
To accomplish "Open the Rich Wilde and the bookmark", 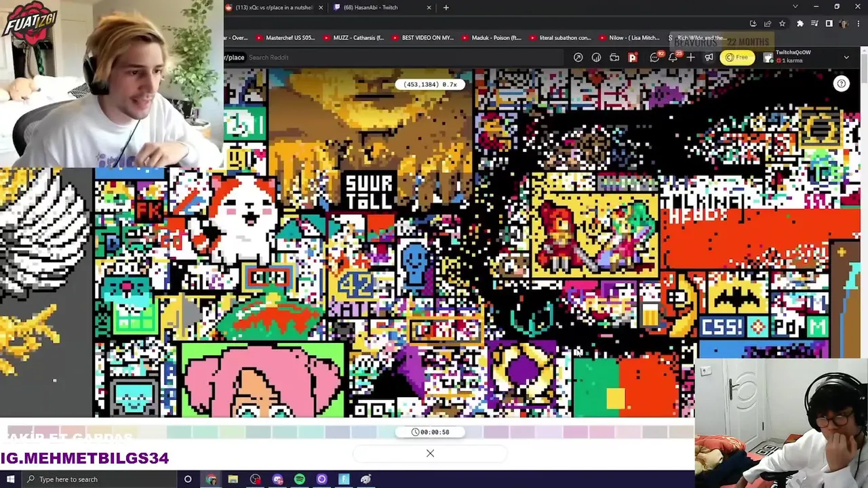I will pos(696,38).
